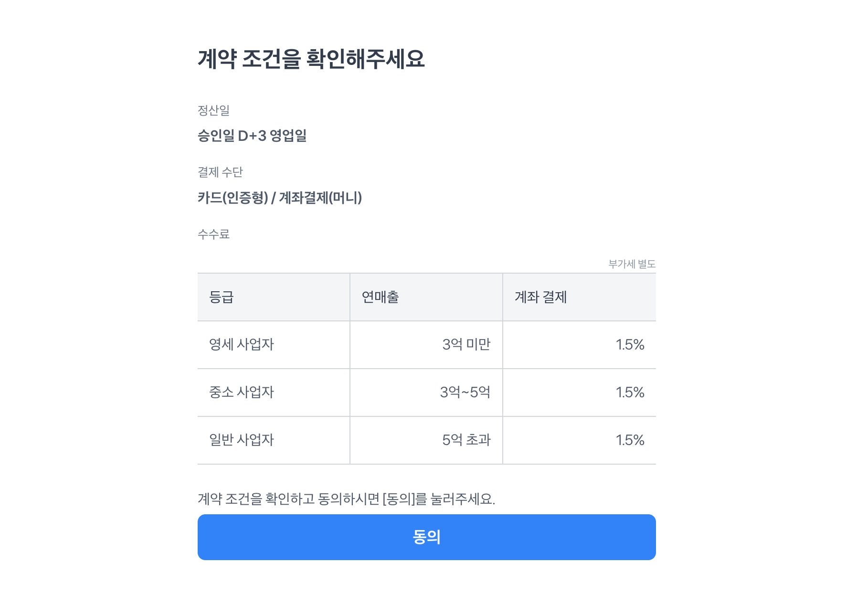This screenshot has height=616, width=846.
Task: Select the 일반 사업자 row cell
Action: (x=242, y=440)
